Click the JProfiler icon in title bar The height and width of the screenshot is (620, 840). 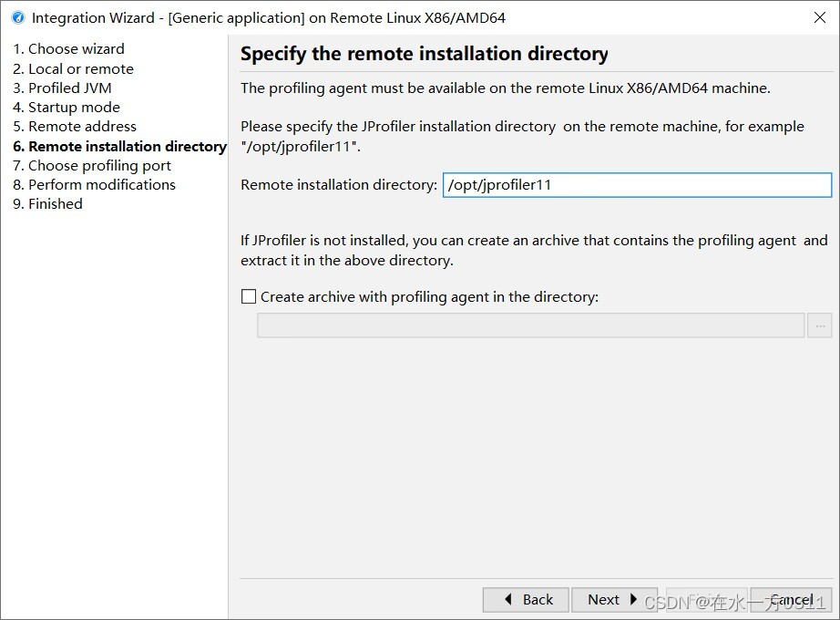click(x=18, y=17)
